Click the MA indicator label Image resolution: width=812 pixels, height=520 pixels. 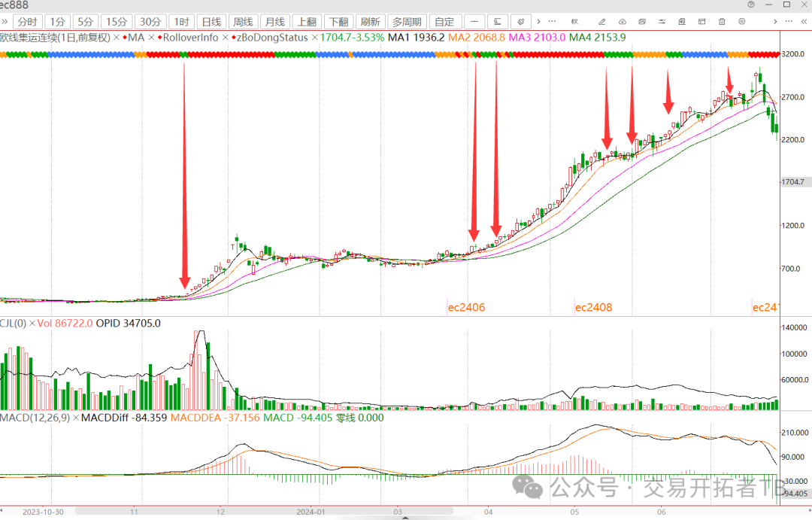coord(136,38)
